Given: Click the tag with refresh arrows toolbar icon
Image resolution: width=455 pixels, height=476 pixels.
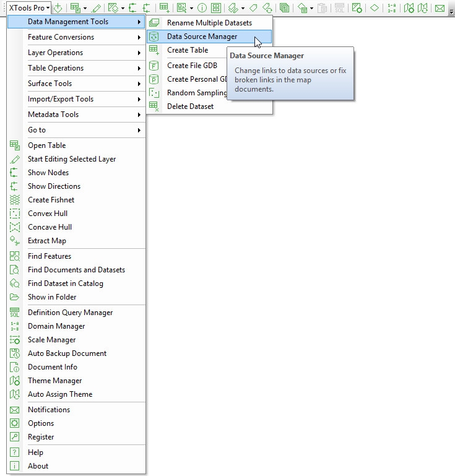Looking at the screenshot, I should 267,8.
